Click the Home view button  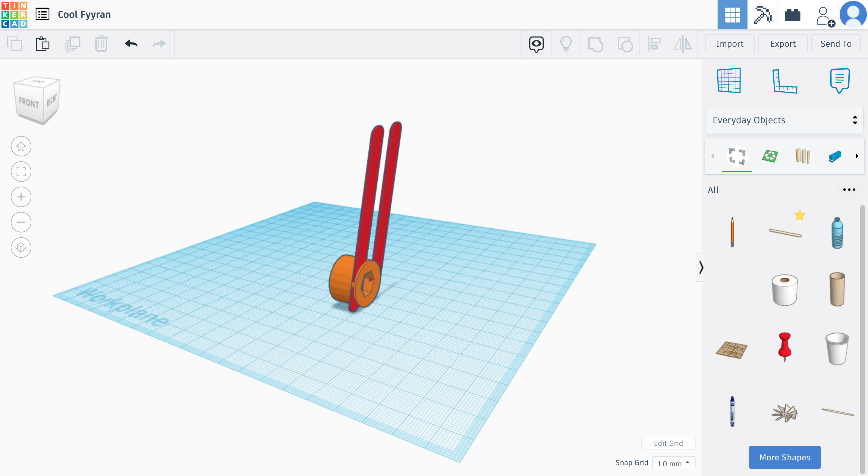[x=21, y=146]
